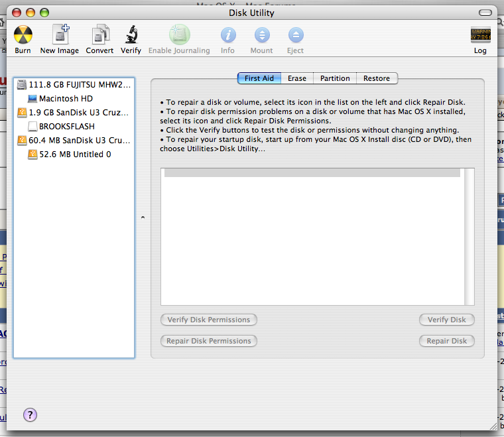Select the 60.4 MB SanDisk U3 disk
The height and width of the screenshot is (437, 504).
(74, 141)
